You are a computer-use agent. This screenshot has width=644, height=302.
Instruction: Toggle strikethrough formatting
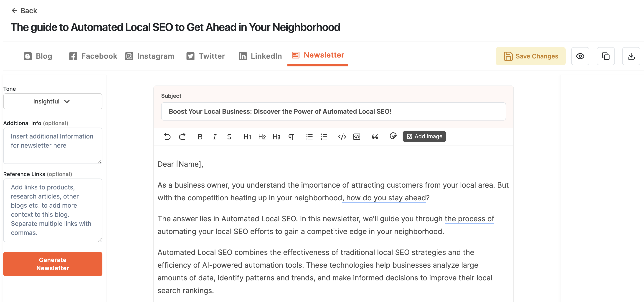coord(229,136)
